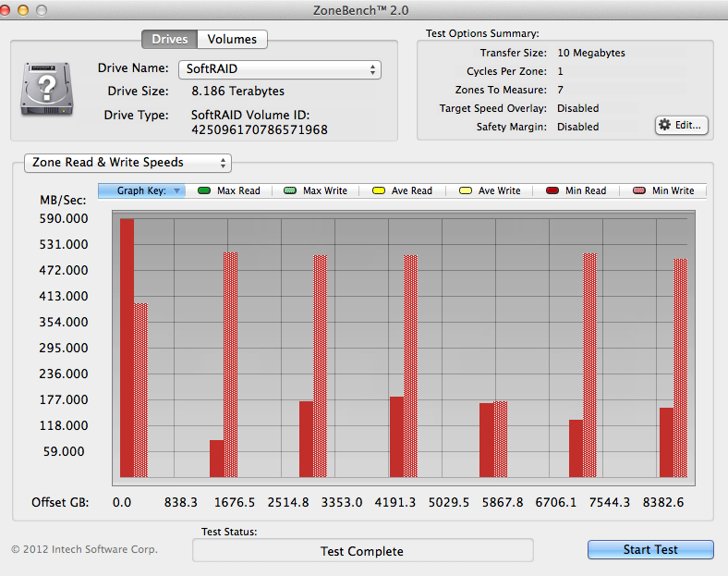Toggle the Ave Write legend indicator
Image resolution: width=728 pixels, height=576 pixels.
coord(465,190)
